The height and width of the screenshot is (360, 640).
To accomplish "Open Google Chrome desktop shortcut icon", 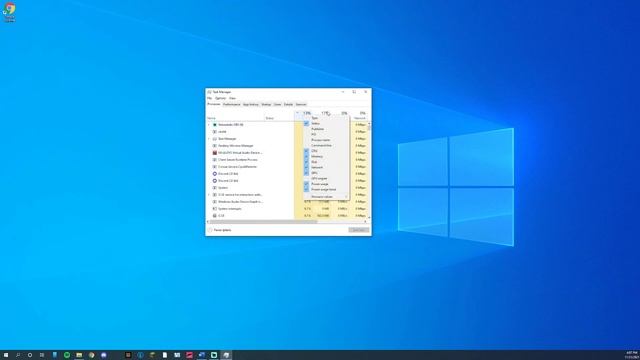I will [9, 12].
